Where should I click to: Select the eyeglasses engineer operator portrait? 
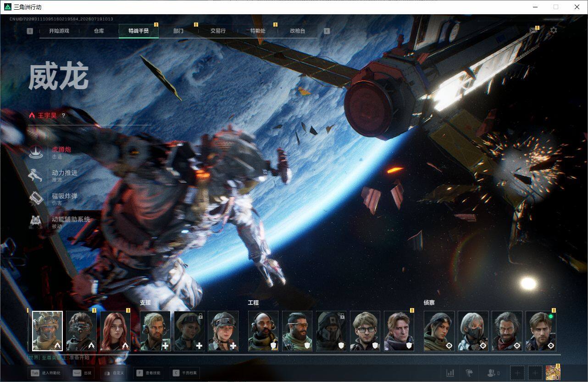pos(365,331)
